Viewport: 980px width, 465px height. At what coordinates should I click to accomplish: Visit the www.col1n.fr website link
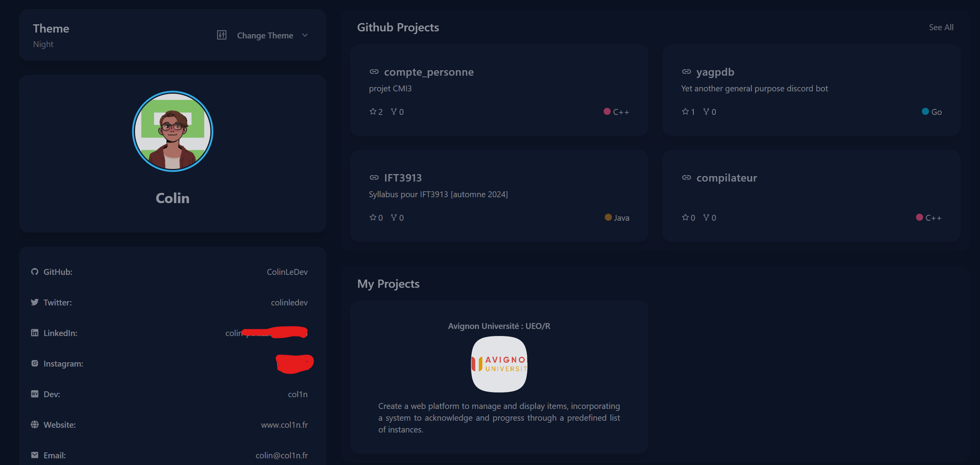coord(284,425)
